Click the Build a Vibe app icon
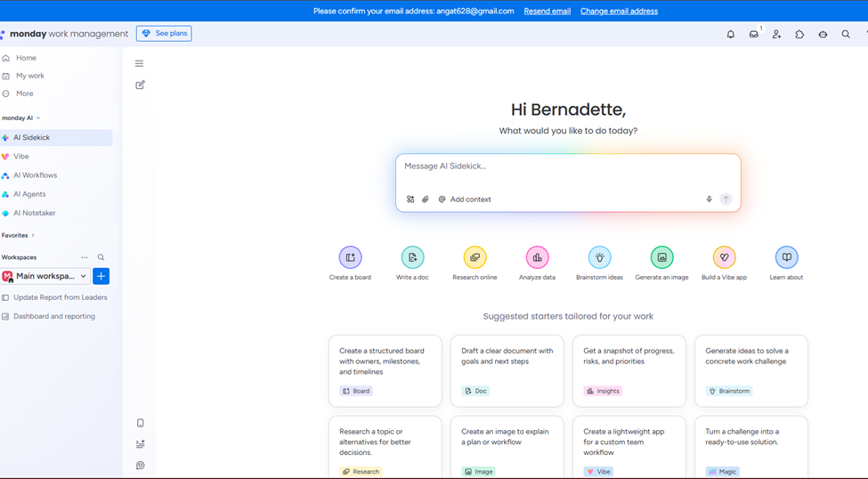868x479 pixels. (x=724, y=257)
